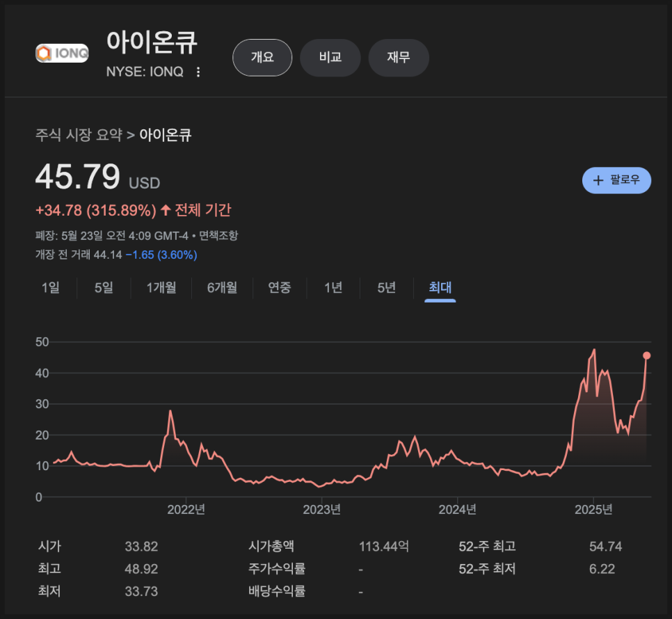Screen dimensions: 672x619
Task: Open the 주식 시장 요약 breadcrumb link
Action: (79, 135)
